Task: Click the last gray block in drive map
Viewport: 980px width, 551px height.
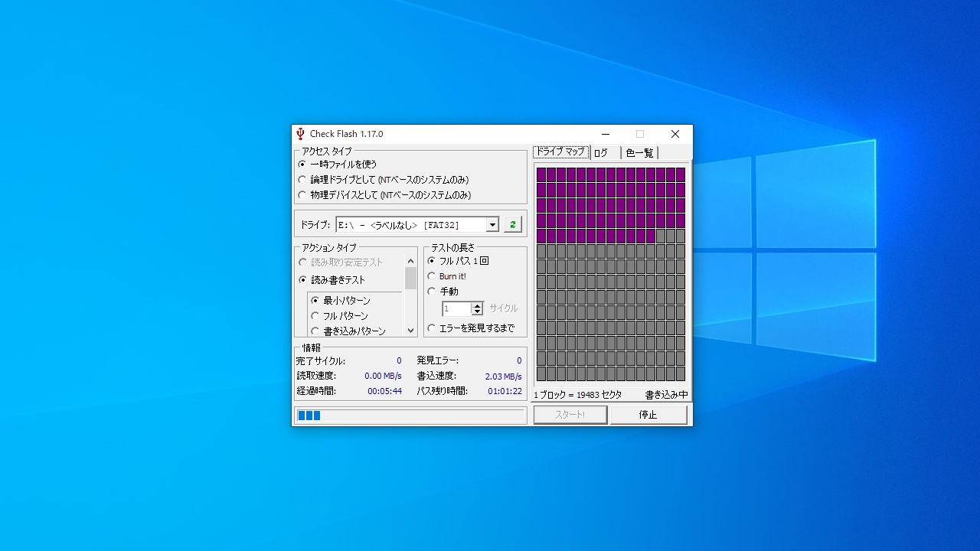Action: (x=681, y=373)
